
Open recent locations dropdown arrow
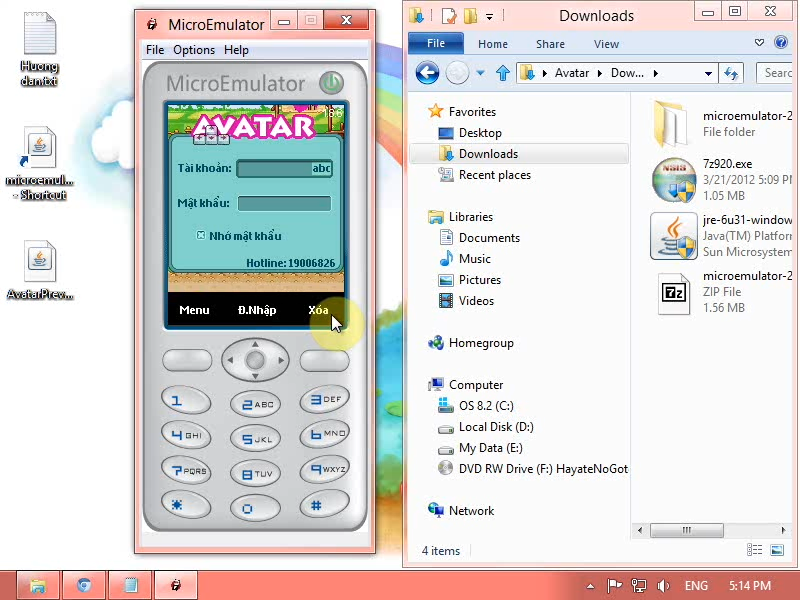pos(480,73)
